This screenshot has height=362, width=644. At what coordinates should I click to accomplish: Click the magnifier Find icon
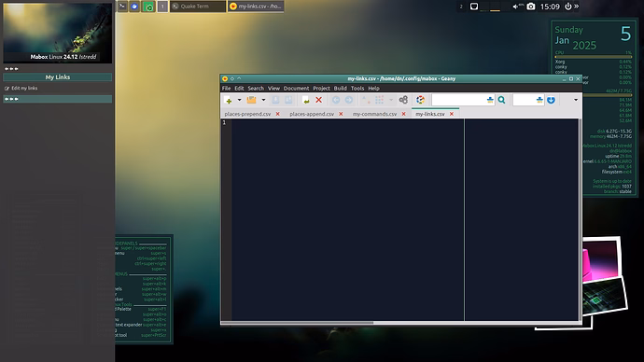coord(501,100)
